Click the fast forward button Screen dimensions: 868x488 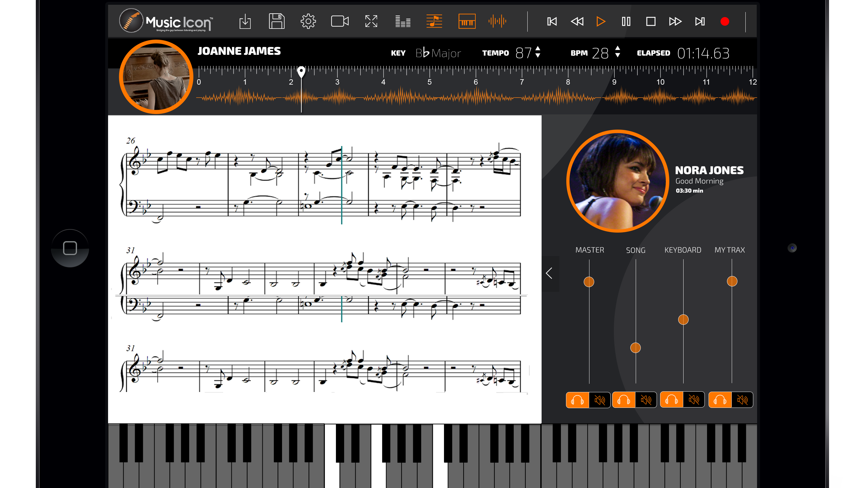click(675, 22)
